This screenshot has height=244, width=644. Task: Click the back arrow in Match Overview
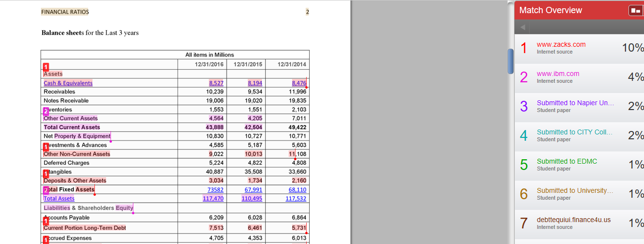tap(523, 27)
